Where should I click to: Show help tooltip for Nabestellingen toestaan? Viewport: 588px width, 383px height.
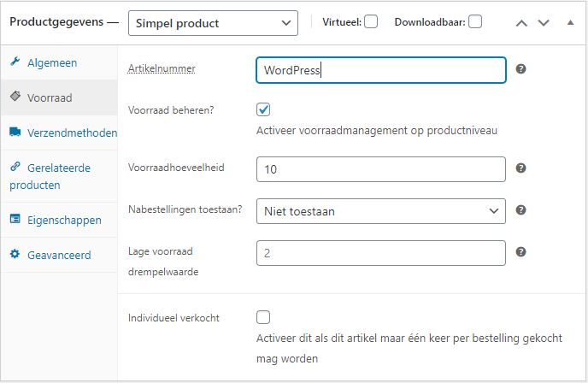click(x=520, y=210)
